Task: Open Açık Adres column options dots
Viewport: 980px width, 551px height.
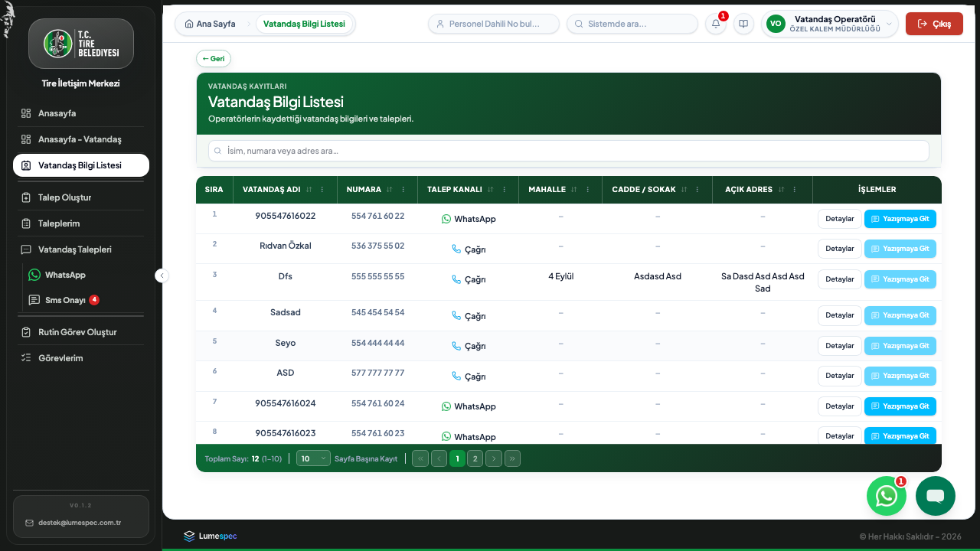Action: [x=795, y=190]
